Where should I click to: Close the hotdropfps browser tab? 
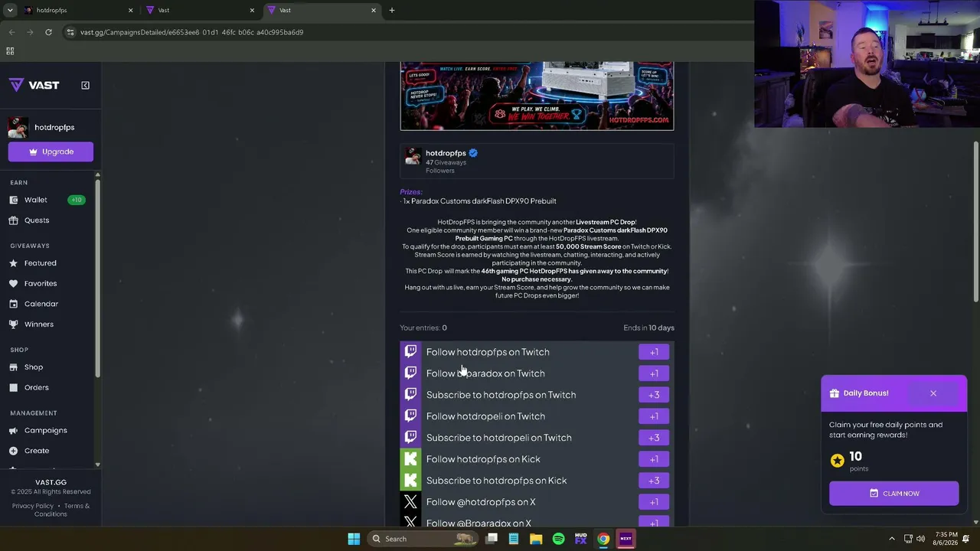[130, 10]
